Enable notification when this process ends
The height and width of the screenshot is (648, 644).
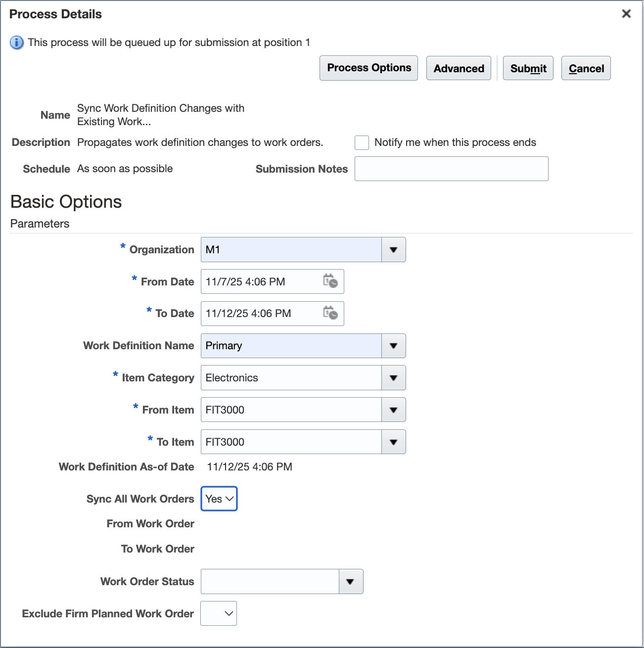coord(362,142)
